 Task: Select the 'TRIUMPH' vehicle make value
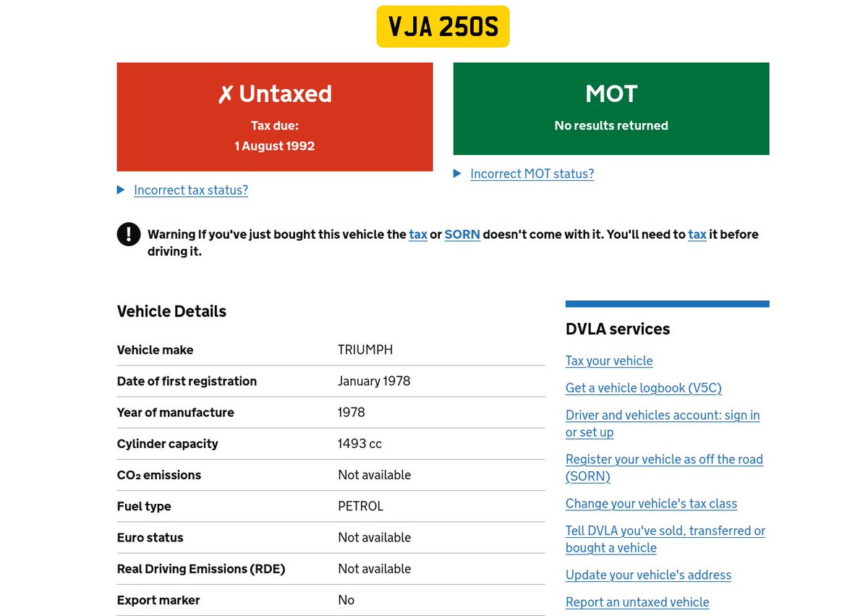point(365,350)
